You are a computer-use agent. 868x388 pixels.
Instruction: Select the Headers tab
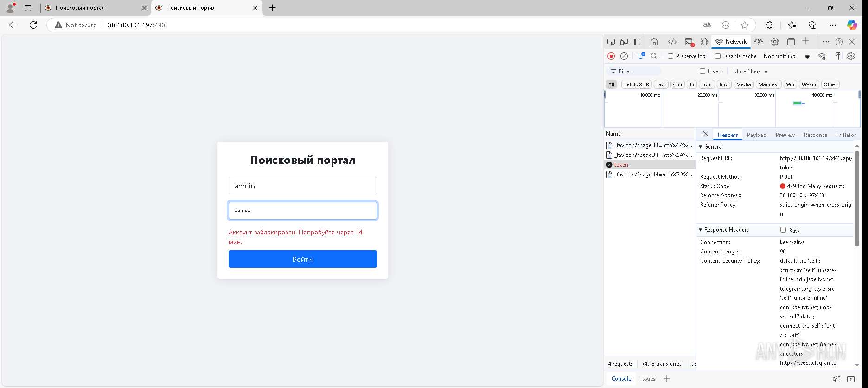click(x=728, y=135)
